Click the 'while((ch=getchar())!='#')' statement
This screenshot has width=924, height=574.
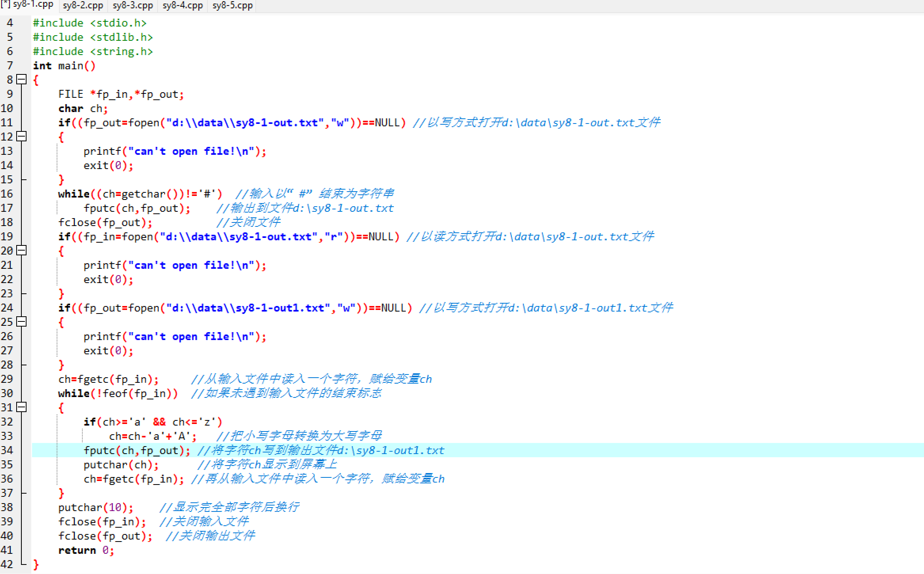pyautogui.click(x=141, y=194)
